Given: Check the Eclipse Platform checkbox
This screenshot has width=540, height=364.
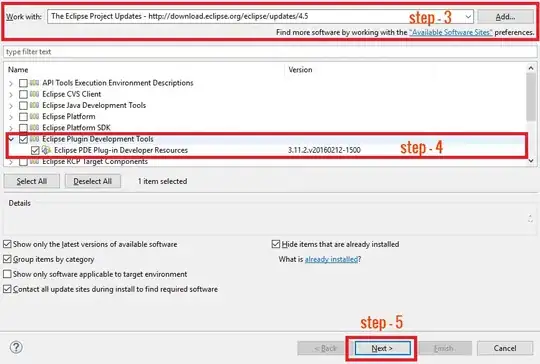Looking at the screenshot, I should click(x=23, y=117).
